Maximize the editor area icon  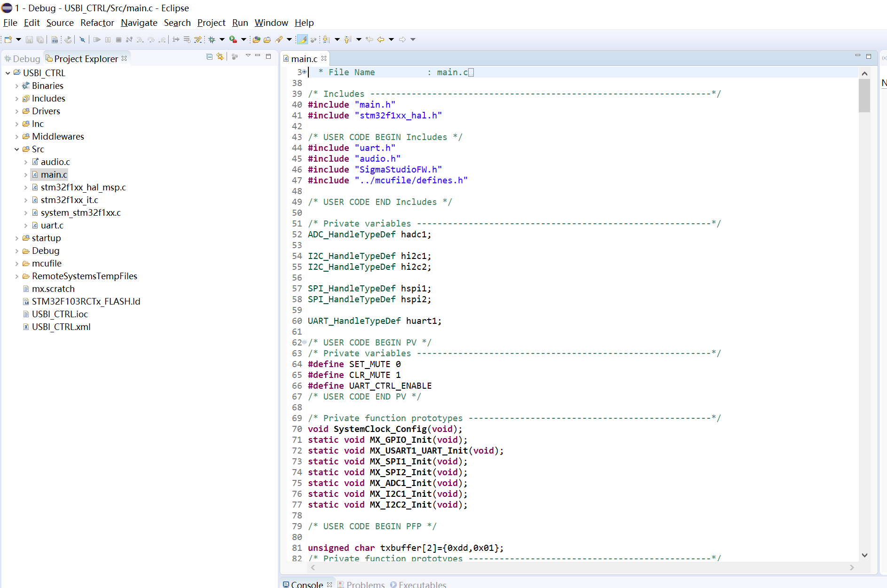[869, 56]
